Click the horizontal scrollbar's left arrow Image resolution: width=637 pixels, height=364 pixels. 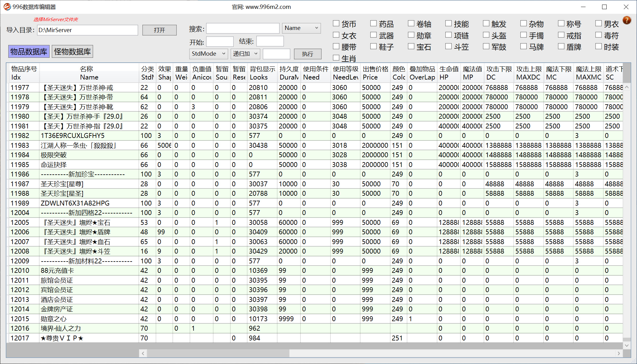point(143,353)
